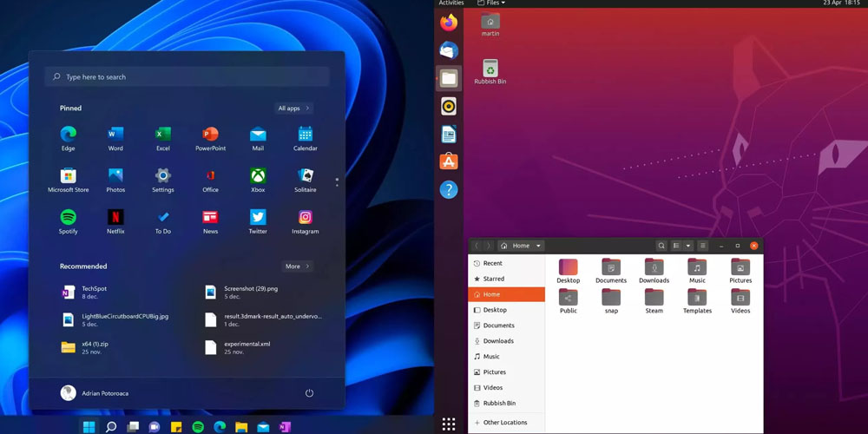
Task: Open the Help icon in Ubuntu dock
Action: tap(449, 190)
